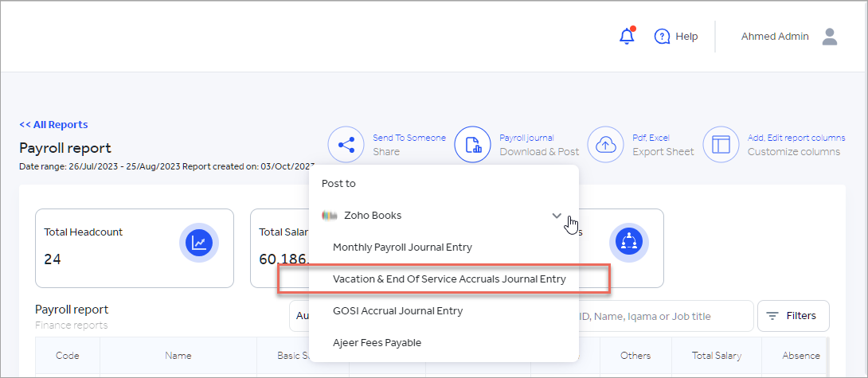This screenshot has width=868, height=378.
Task: Click the employee search input field
Action: point(661,316)
